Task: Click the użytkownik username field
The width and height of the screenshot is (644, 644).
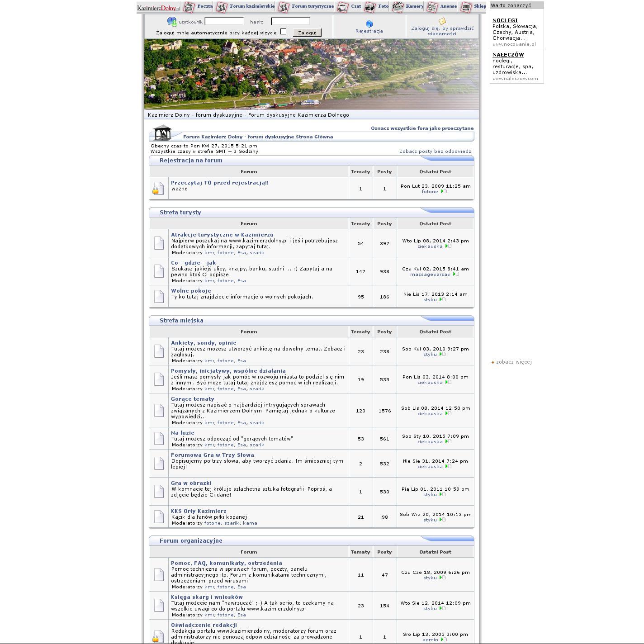Action: pyautogui.click(x=224, y=21)
